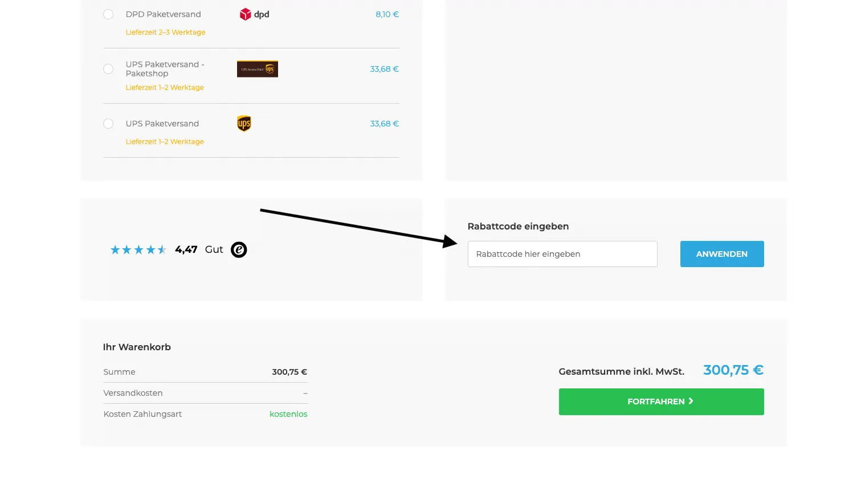Click the green FORTFAHREN button

pos(661,401)
